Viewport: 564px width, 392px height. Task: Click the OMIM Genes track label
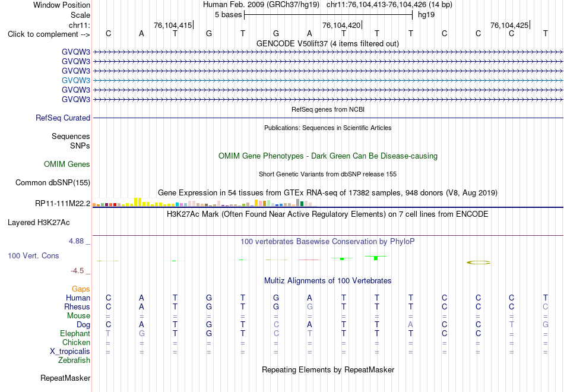pyautogui.click(x=67, y=164)
